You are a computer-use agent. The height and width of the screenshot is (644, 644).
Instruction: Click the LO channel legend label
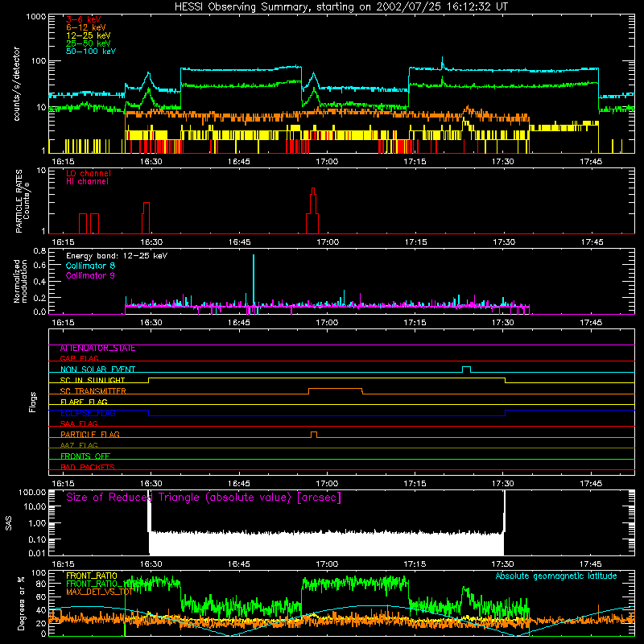point(89,173)
